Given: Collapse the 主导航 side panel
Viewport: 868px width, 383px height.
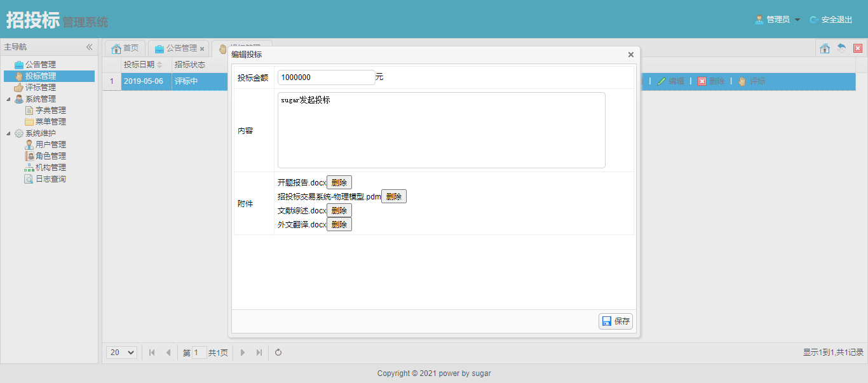Looking at the screenshot, I should (x=90, y=47).
